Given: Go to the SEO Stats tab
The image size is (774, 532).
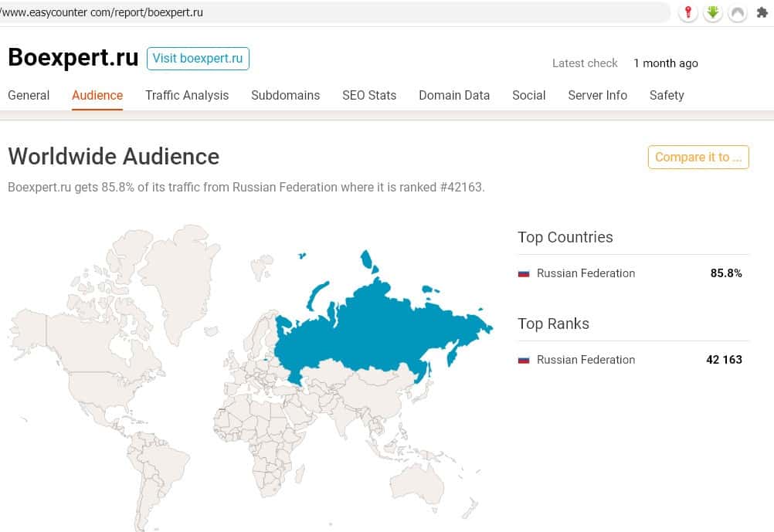Looking at the screenshot, I should click(369, 96).
